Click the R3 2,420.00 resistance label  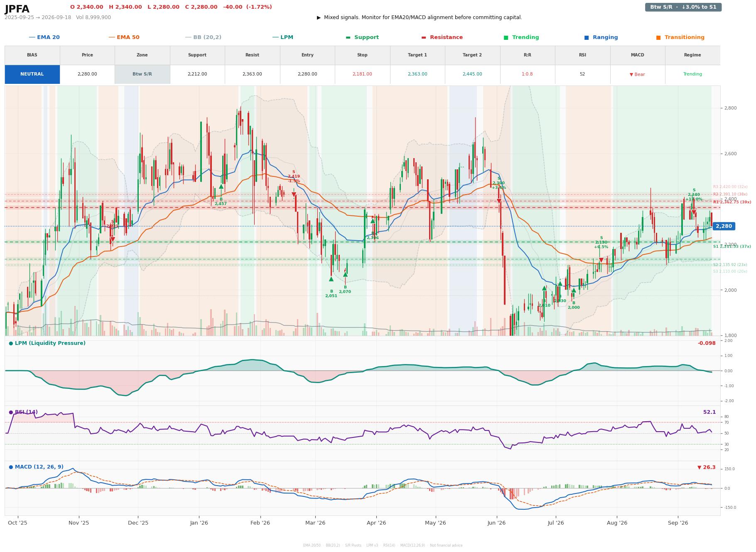[730, 187]
